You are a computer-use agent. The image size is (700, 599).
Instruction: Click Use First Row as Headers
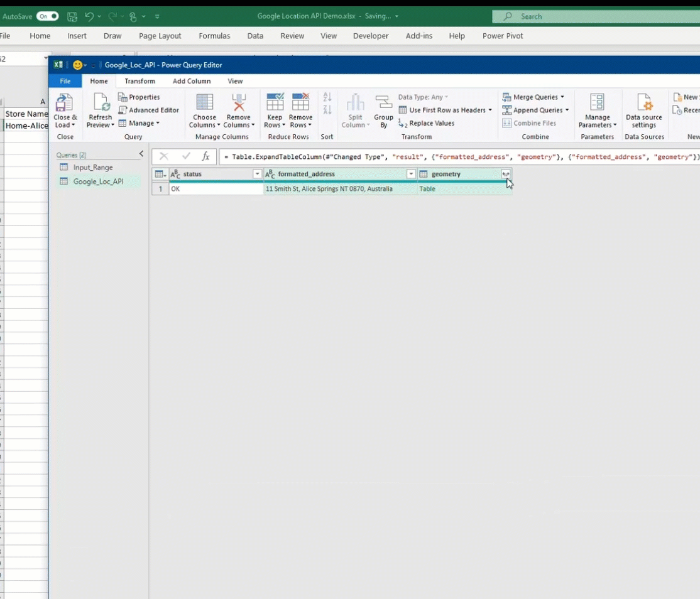tap(442, 110)
